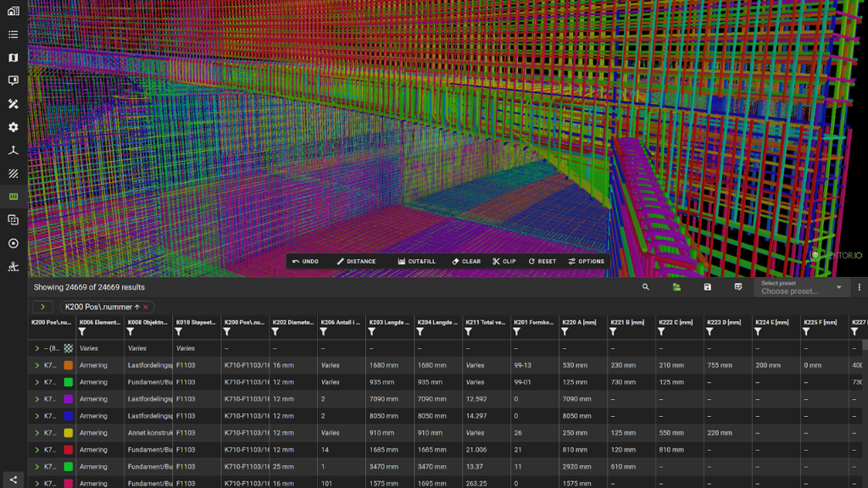The height and width of the screenshot is (488, 868).
Task: Click the Undo button
Action: (x=305, y=261)
